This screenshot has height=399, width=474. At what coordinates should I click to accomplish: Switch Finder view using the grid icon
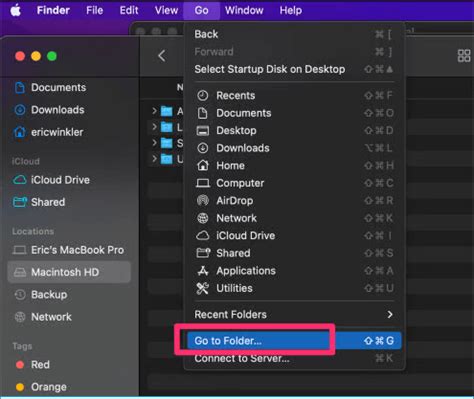[x=464, y=56]
